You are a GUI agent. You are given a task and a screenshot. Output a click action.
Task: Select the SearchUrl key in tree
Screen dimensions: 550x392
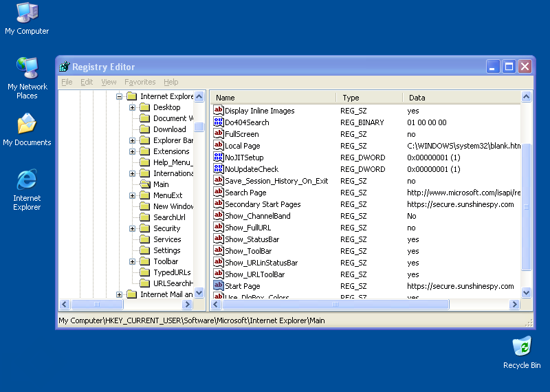point(169,217)
